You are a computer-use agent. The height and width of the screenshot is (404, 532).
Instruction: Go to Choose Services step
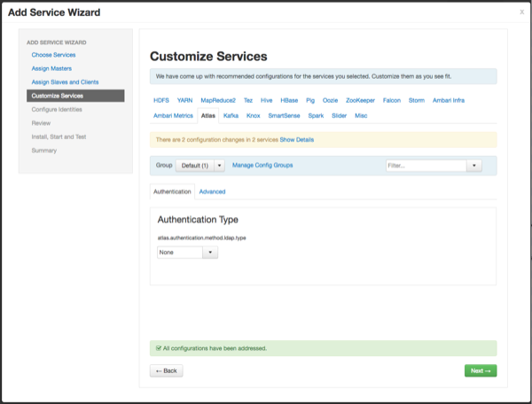point(53,55)
